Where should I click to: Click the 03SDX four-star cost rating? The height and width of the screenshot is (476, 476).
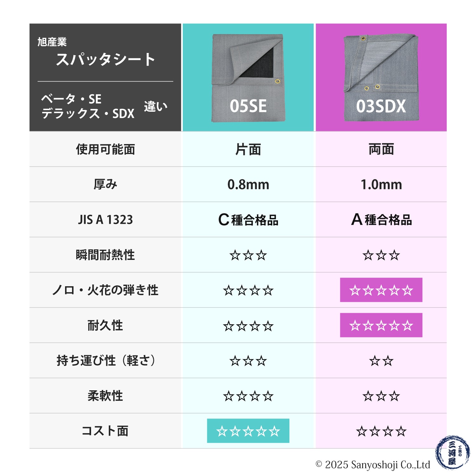[x=381, y=431]
